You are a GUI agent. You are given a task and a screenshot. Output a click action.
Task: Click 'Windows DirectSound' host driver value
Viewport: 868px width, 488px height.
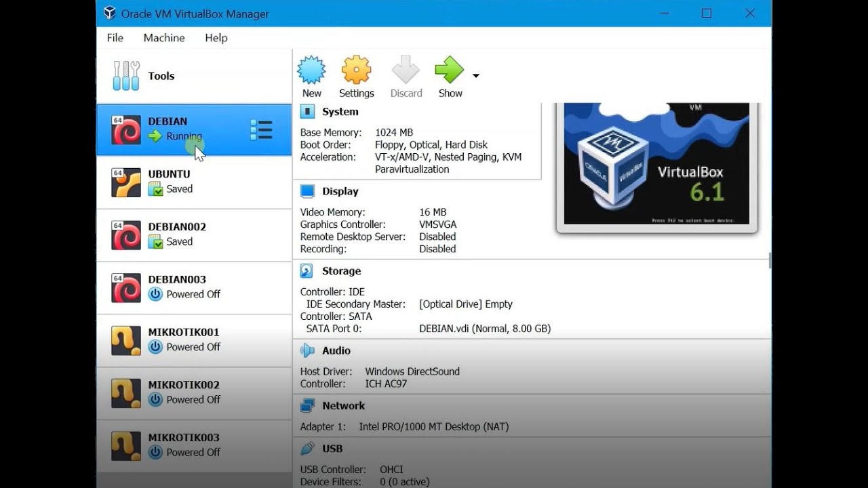click(x=412, y=371)
